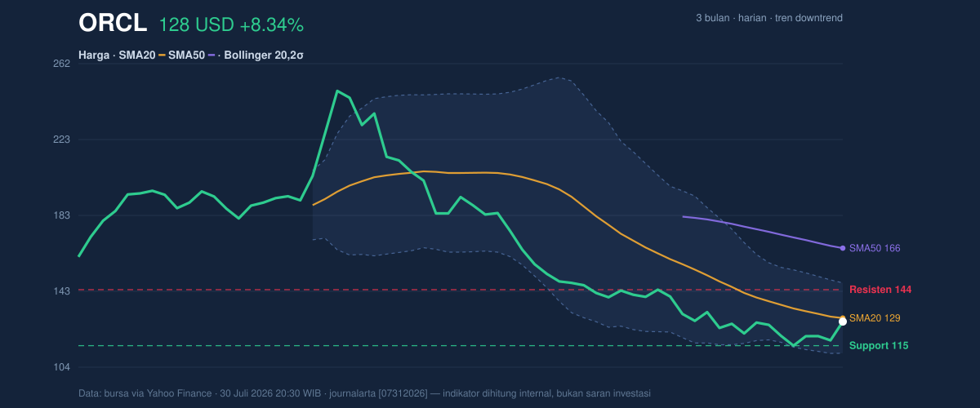Viewport: 980px width, 408px height.
Task: Click the price peak of the green line
Action: (x=336, y=91)
